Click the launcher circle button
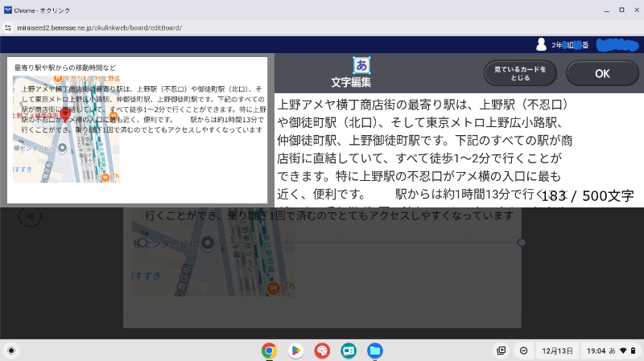The height and width of the screenshot is (361, 644). coord(11,351)
